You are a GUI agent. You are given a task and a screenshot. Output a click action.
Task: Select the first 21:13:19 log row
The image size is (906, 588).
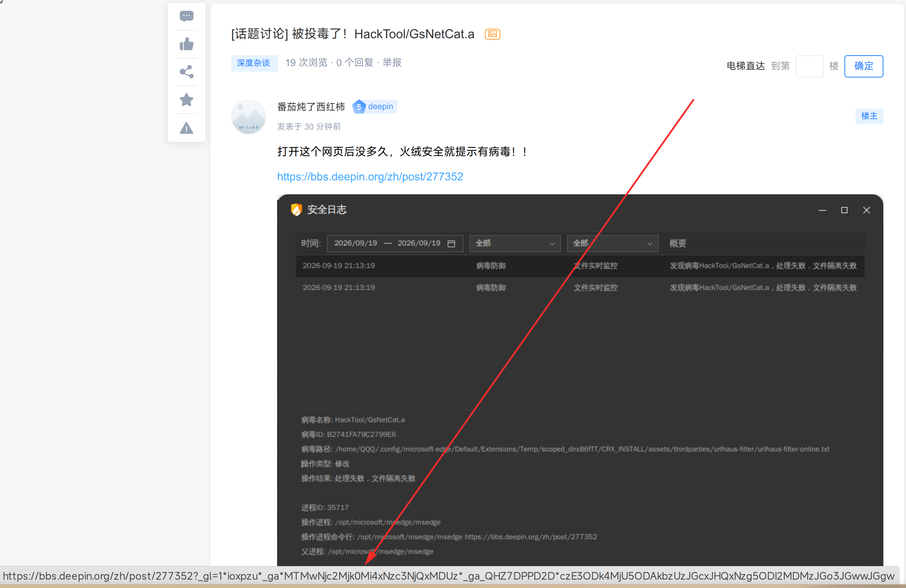(x=580, y=266)
